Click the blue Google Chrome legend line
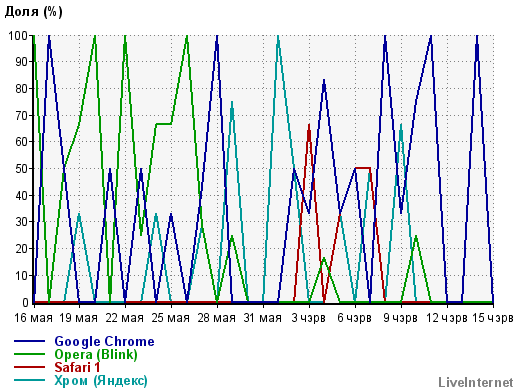This screenshot has width=520, height=392. 29,341
